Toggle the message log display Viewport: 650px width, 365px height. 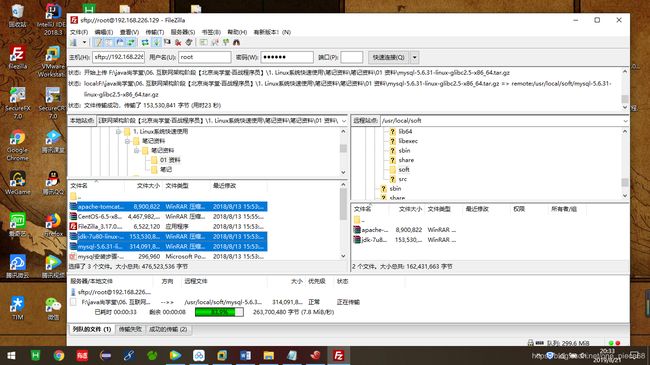coord(99,42)
